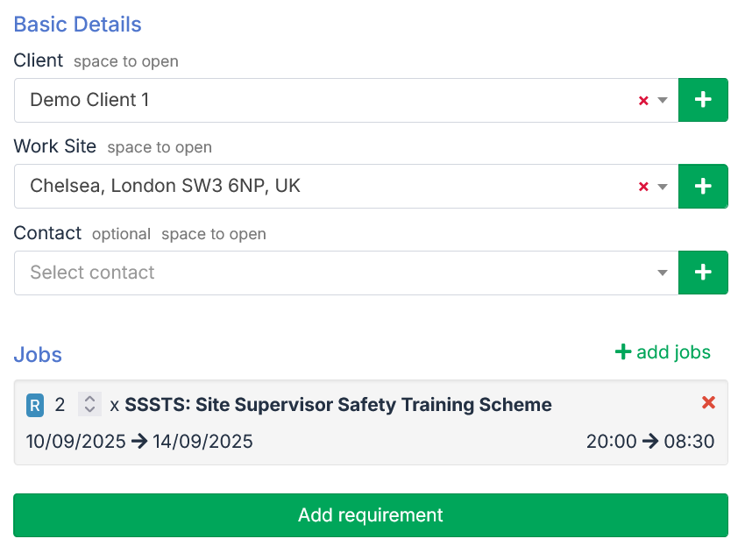Remove the SSSTS job with the red X

pos(708,403)
